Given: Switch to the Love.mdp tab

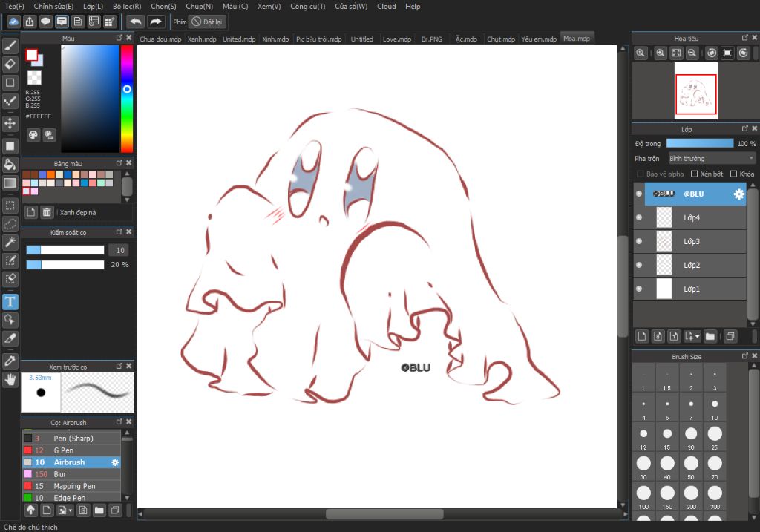Looking at the screenshot, I should point(397,39).
